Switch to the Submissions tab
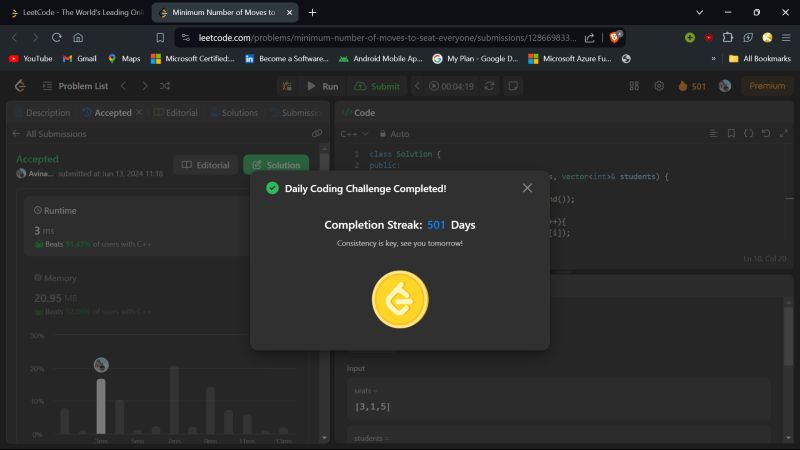Viewport: 800px width, 450px height. tap(295, 113)
